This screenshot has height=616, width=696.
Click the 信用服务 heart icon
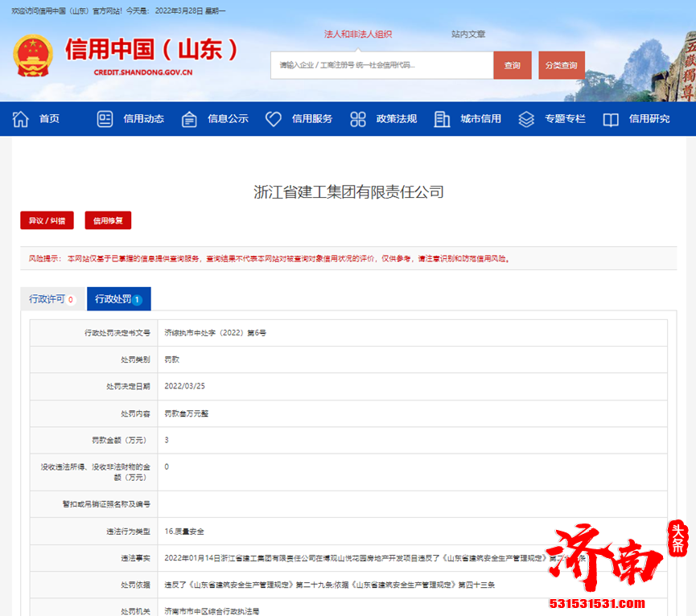tap(274, 118)
